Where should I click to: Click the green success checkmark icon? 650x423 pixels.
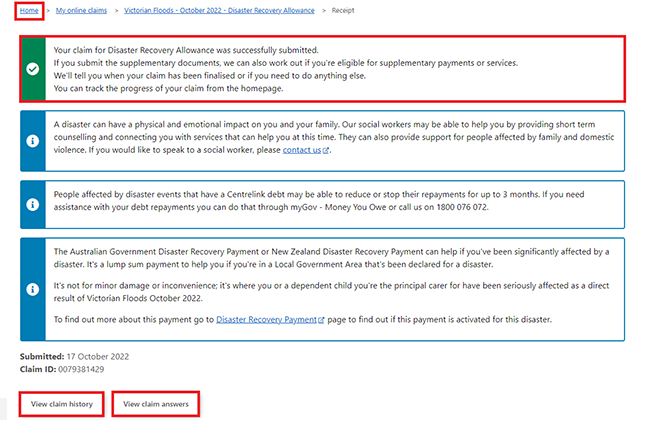pos(32,70)
